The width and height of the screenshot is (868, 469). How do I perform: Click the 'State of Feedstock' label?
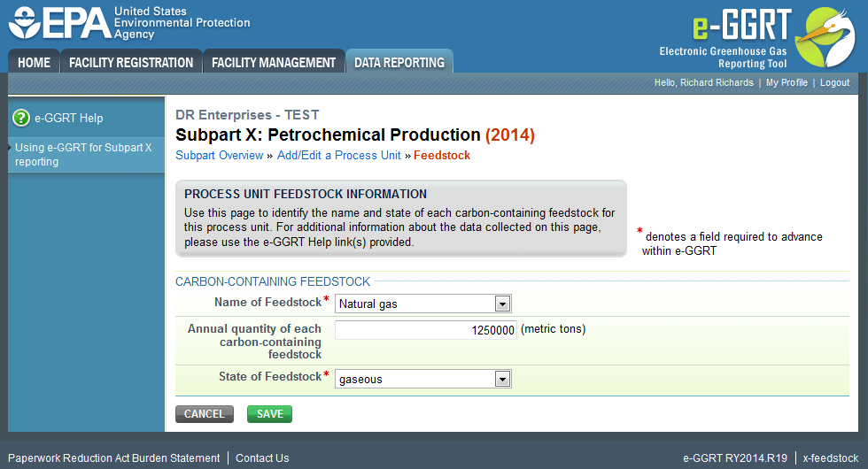(270, 376)
